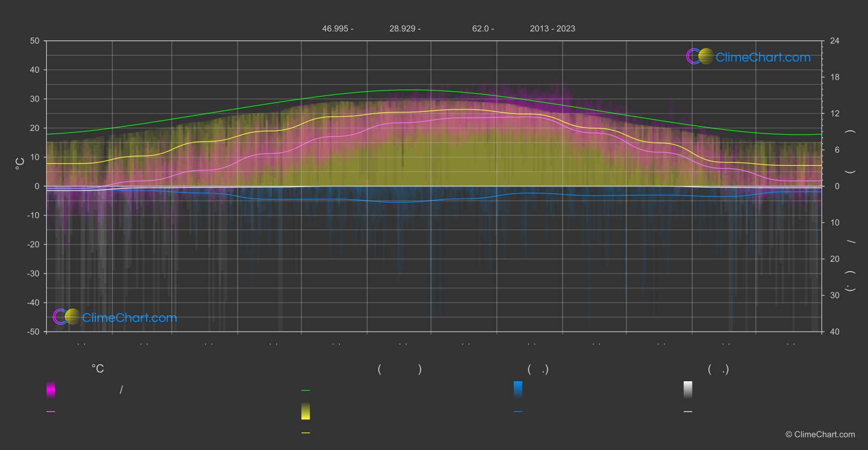
Task: Click the '62.0 -' elevation value in header
Action: (x=483, y=28)
